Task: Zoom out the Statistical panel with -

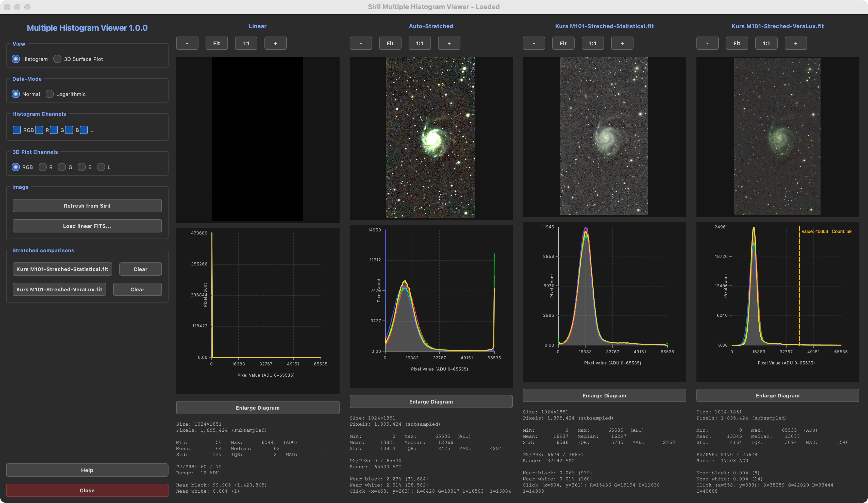Action: tap(533, 43)
